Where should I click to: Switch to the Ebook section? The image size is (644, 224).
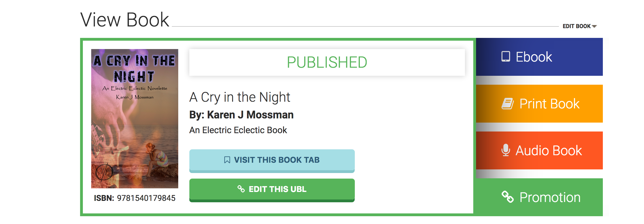coord(539,57)
